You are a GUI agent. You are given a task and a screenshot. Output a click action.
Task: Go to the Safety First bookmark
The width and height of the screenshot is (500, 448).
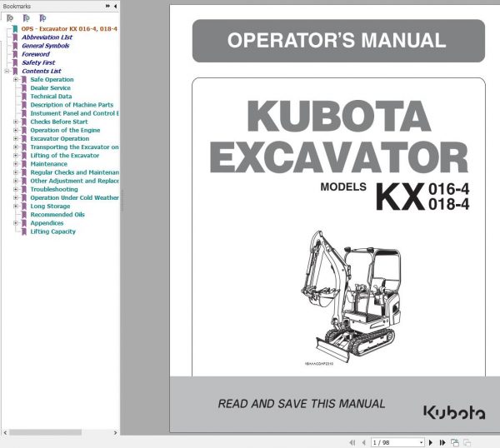click(38, 62)
